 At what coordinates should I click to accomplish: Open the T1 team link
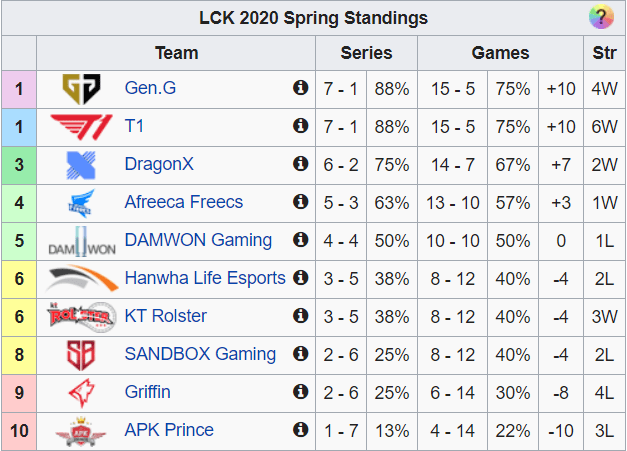click(134, 126)
